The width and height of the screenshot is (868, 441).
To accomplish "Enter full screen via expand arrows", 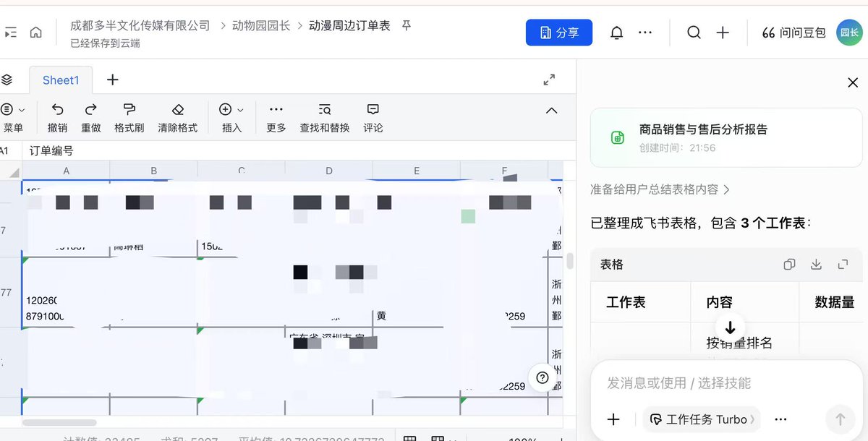I will coord(549,80).
